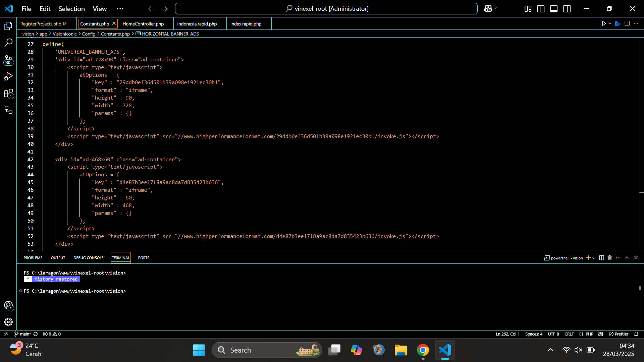Screen dimensions: 644x362
Task: Go forward using the navigation arrow
Action: (164, 9)
